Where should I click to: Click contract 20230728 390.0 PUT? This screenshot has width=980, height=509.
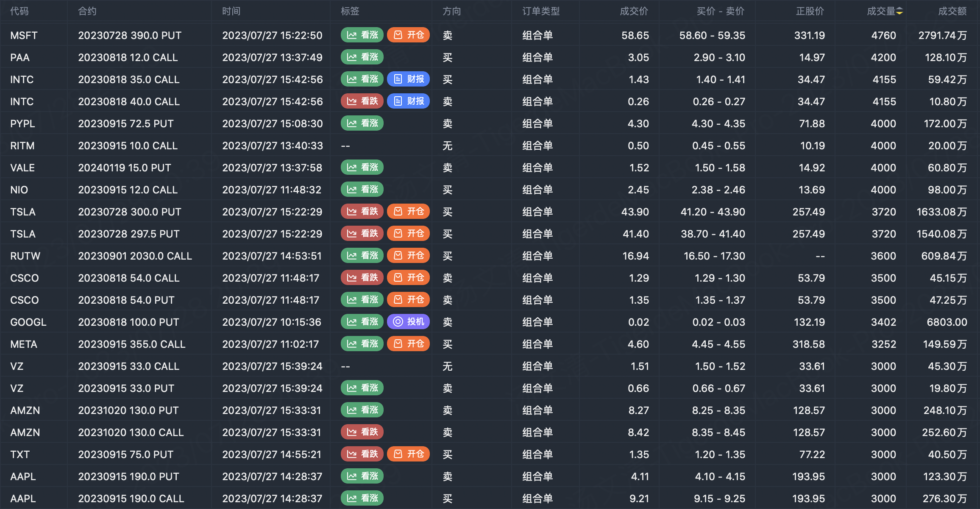(130, 35)
